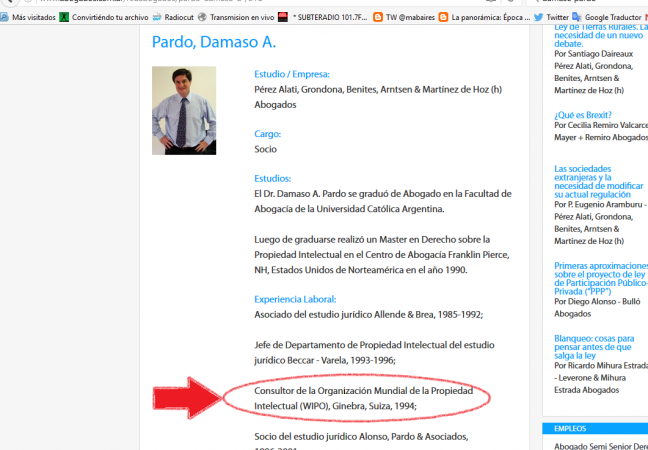Click the Twitter bird icon
Image resolution: width=648 pixels, height=450 pixels.
538,17
